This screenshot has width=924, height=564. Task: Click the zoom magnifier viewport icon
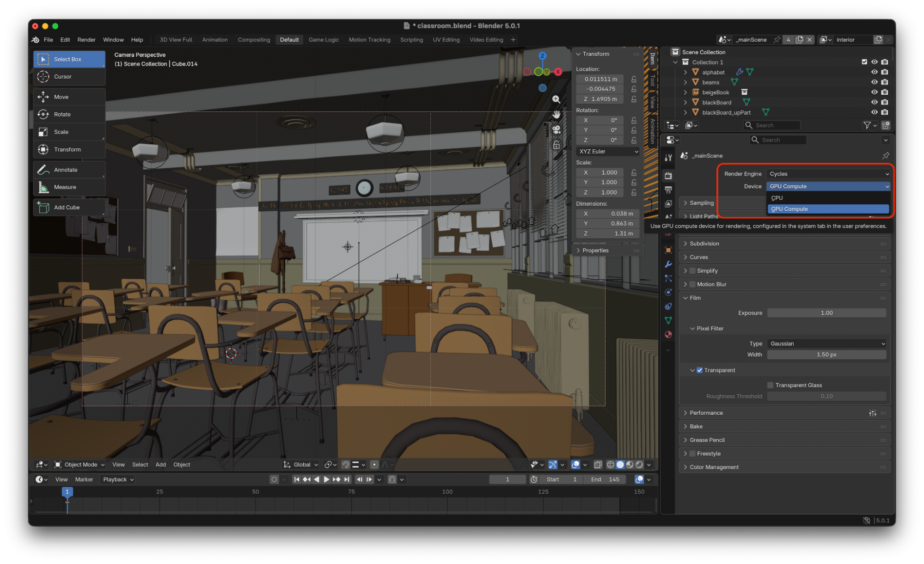(x=556, y=99)
